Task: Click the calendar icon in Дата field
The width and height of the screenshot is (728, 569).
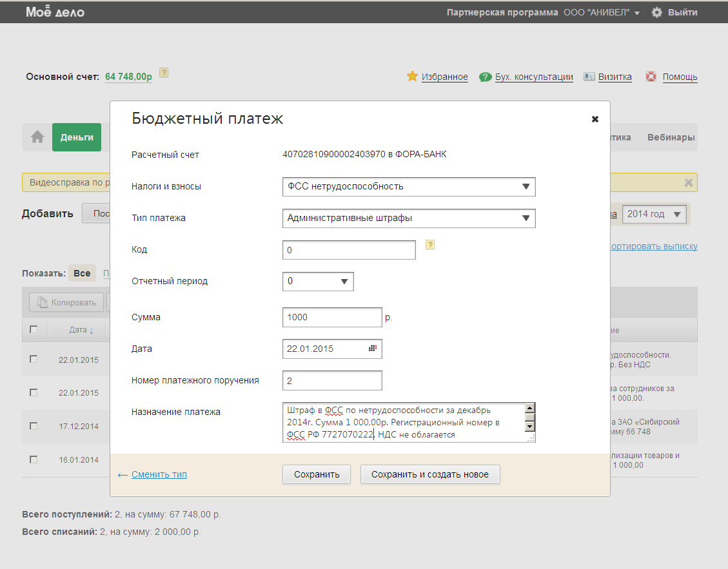Action: pos(373,349)
